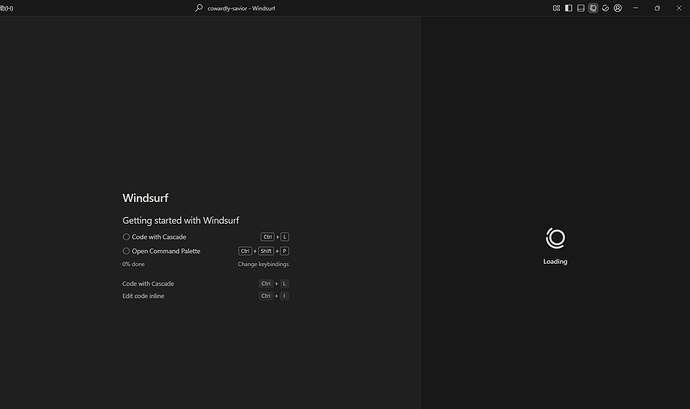Screen dimensions: 690x409
Task: Tick the circle beside Open Command Palette
Action: 126,251
